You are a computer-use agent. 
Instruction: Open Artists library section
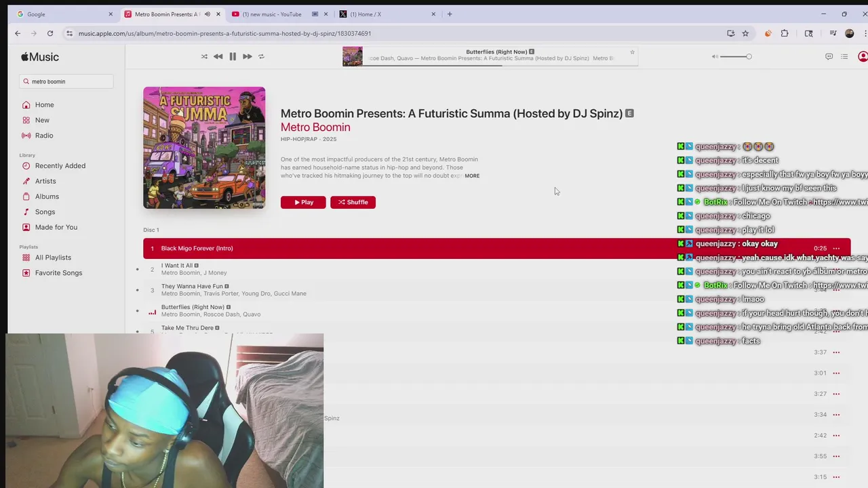coord(45,181)
